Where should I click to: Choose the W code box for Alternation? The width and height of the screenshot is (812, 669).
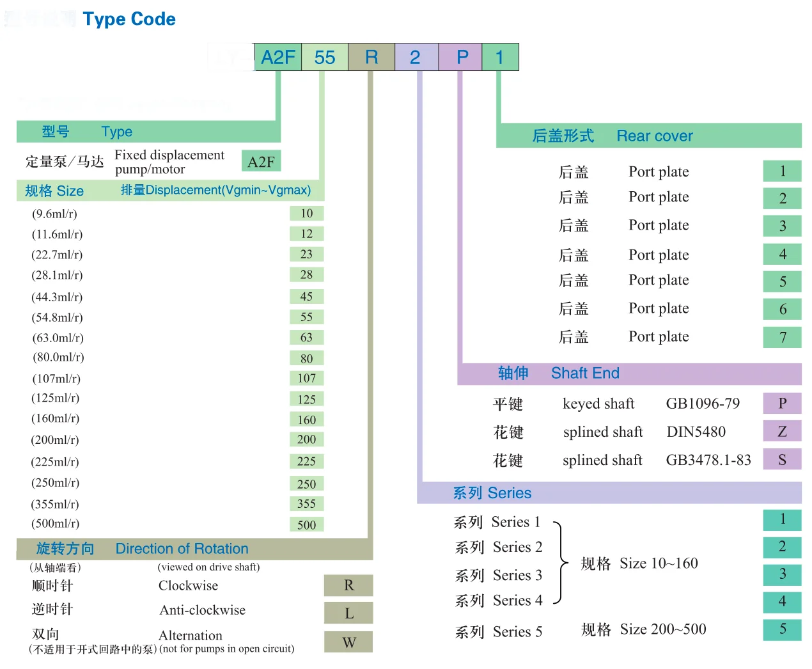coord(348,642)
